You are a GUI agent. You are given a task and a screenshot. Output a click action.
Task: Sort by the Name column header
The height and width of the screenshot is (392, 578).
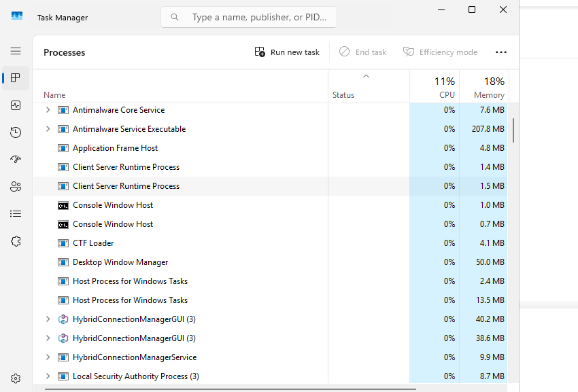pos(180,86)
